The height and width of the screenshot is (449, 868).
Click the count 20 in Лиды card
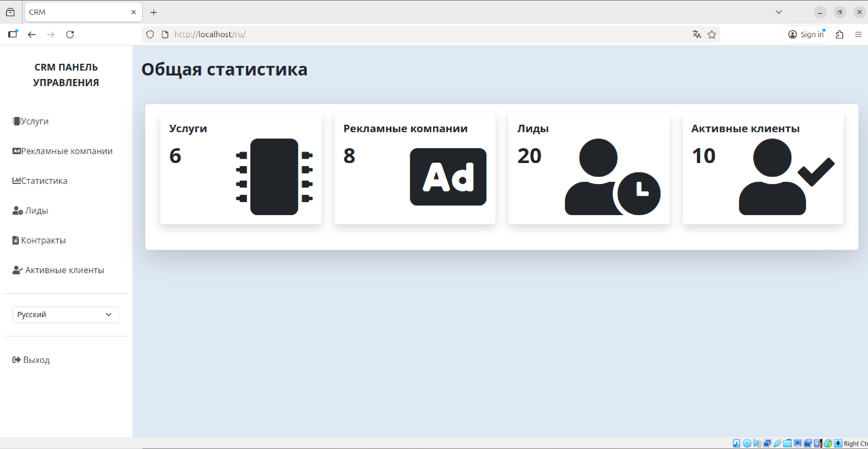point(529,156)
